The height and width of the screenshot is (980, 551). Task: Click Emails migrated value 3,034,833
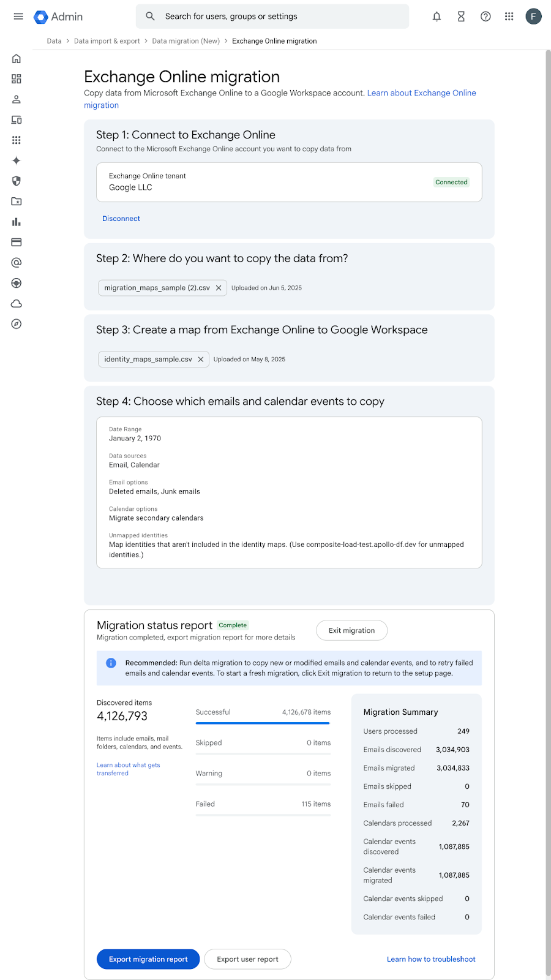[453, 768]
